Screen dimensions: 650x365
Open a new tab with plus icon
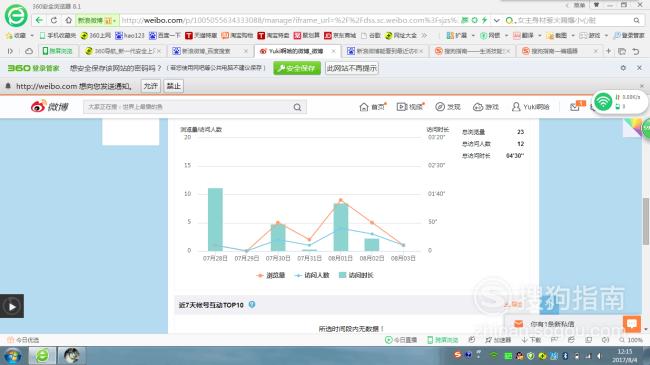608,51
